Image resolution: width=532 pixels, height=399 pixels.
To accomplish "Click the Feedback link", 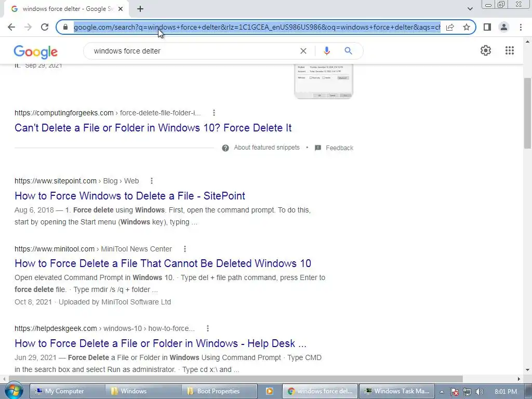I will tap(340, 148).
